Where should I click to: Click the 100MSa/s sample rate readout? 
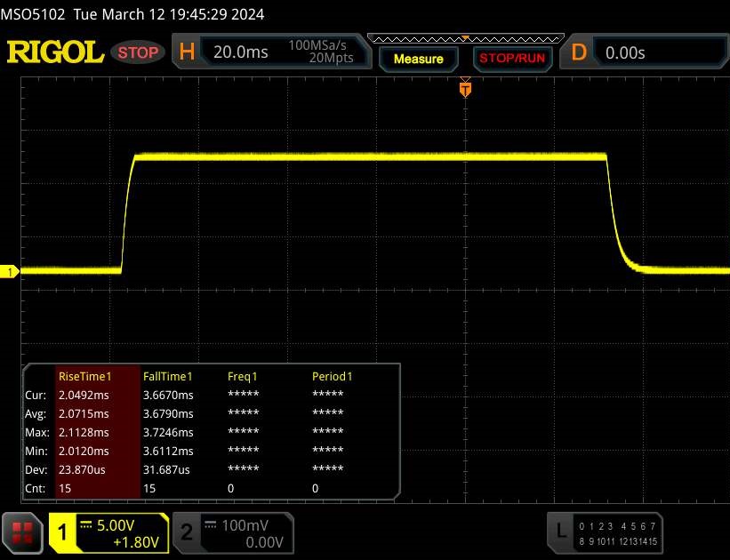tap(317, 45)
